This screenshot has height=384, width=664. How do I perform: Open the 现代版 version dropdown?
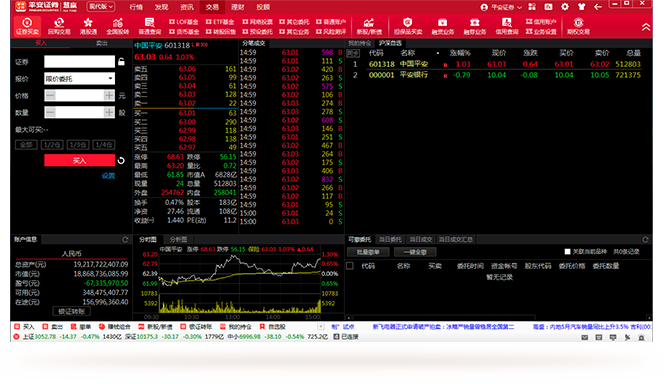101,7
